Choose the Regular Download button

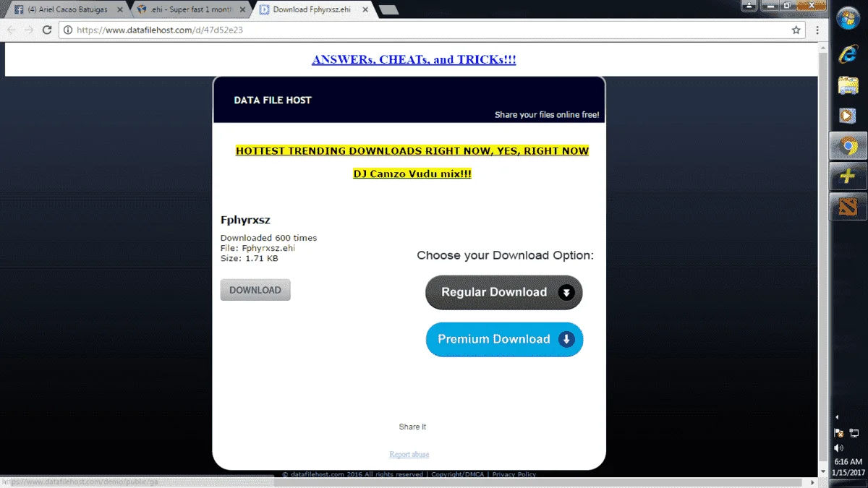[x=504, y=292]
